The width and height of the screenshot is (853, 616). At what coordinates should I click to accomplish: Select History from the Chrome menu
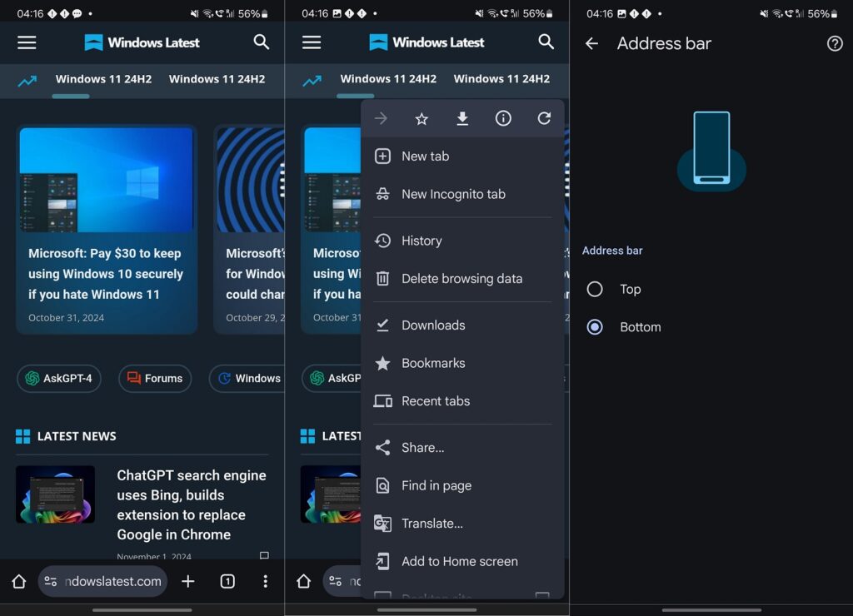point(422,241)
